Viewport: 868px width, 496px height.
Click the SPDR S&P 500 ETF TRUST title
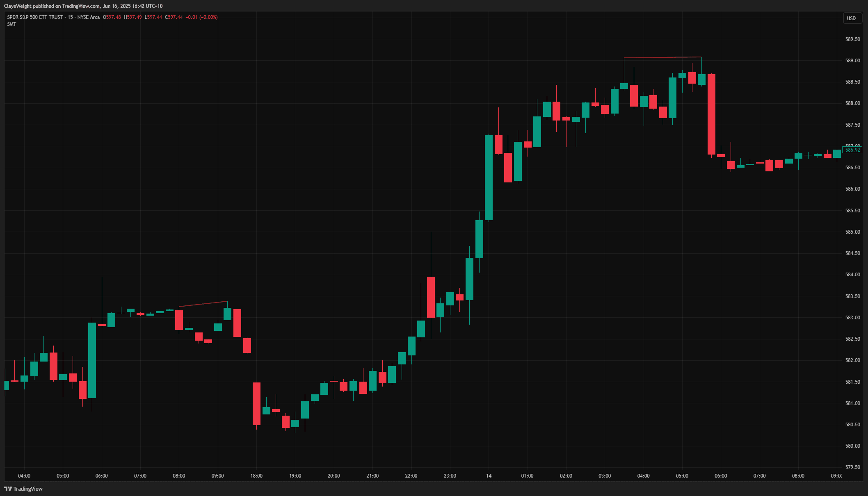click(35, 17)
